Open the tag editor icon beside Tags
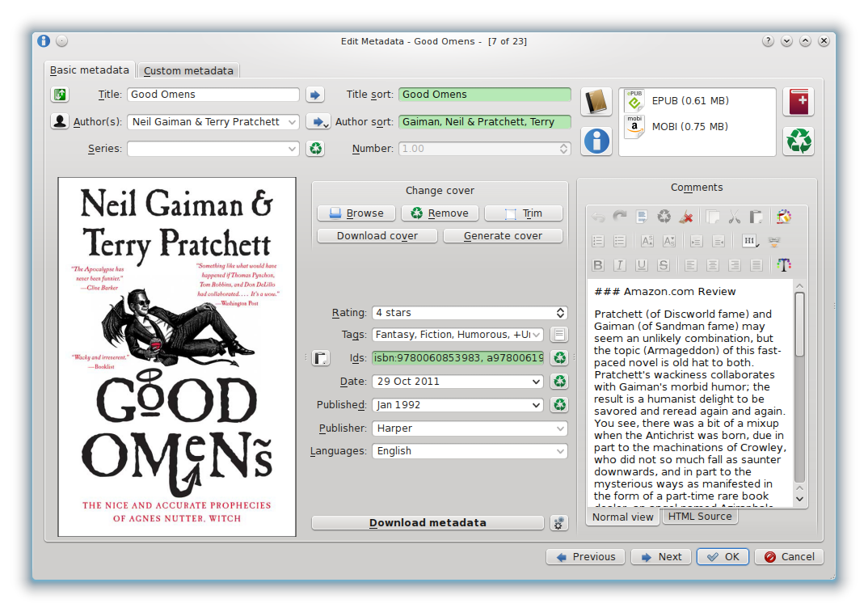 559,335
